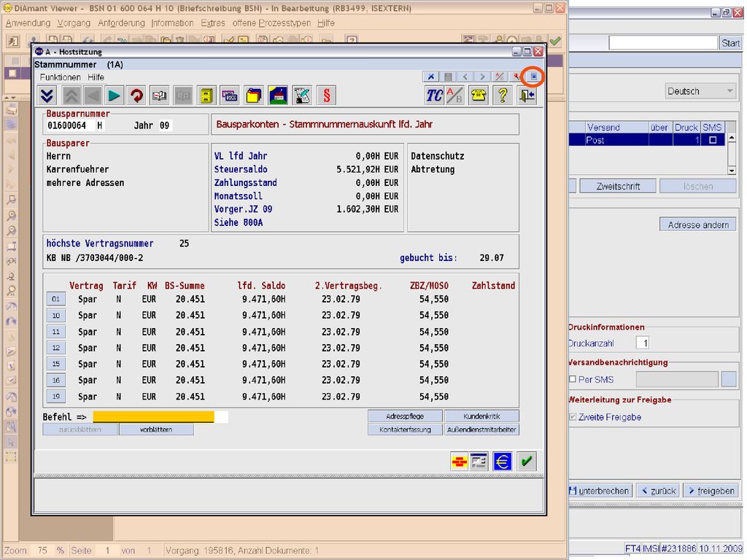
Task: Open the offene Prozesstypen menu
Action: 271,23
